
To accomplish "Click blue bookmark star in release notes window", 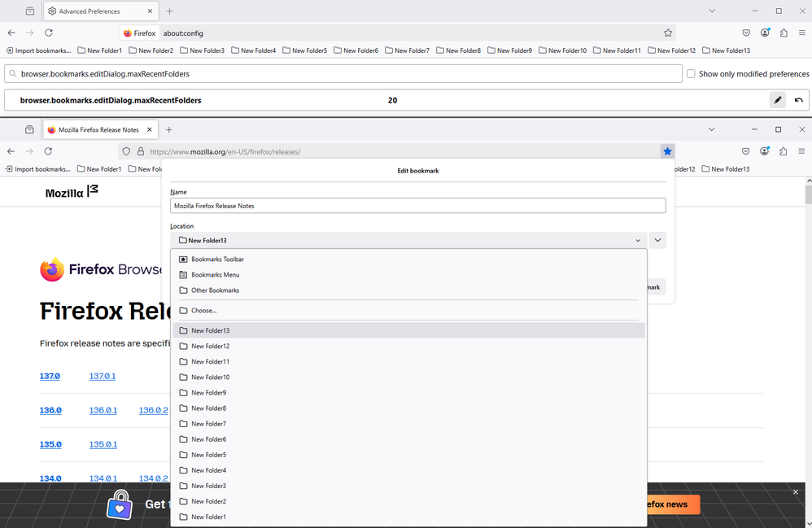I will (x=667, y=151).
